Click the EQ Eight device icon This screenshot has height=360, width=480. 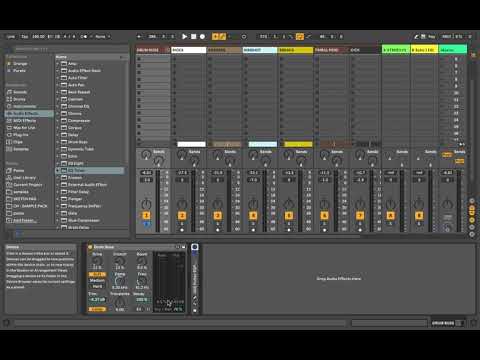point(64,163)
